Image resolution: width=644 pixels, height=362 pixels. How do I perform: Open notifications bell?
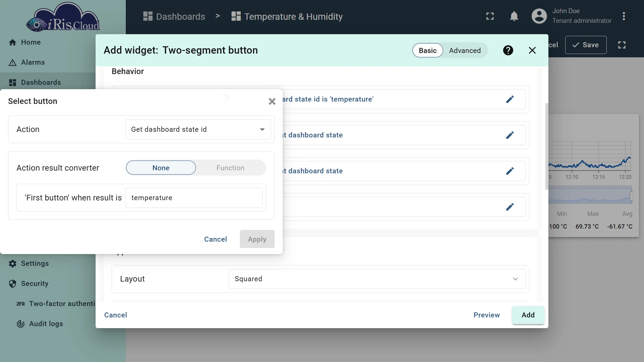tap(514, 16)
